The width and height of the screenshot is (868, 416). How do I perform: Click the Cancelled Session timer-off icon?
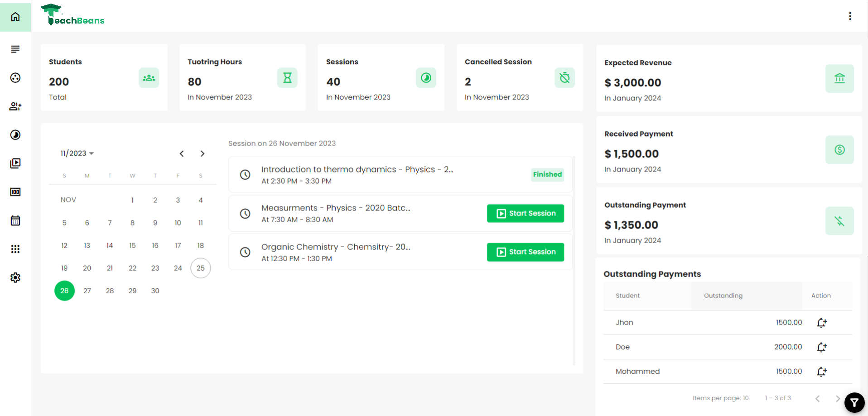[x=564, y=78]
